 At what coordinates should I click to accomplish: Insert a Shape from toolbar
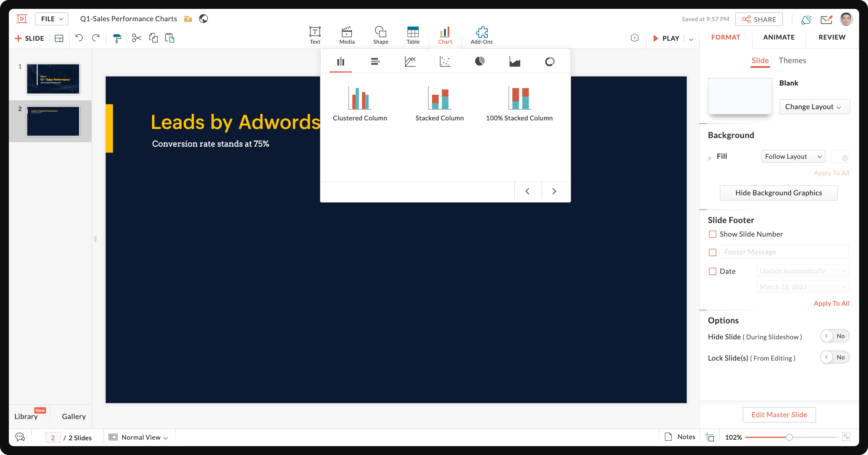pyautogui.click(x=381, y=35)
